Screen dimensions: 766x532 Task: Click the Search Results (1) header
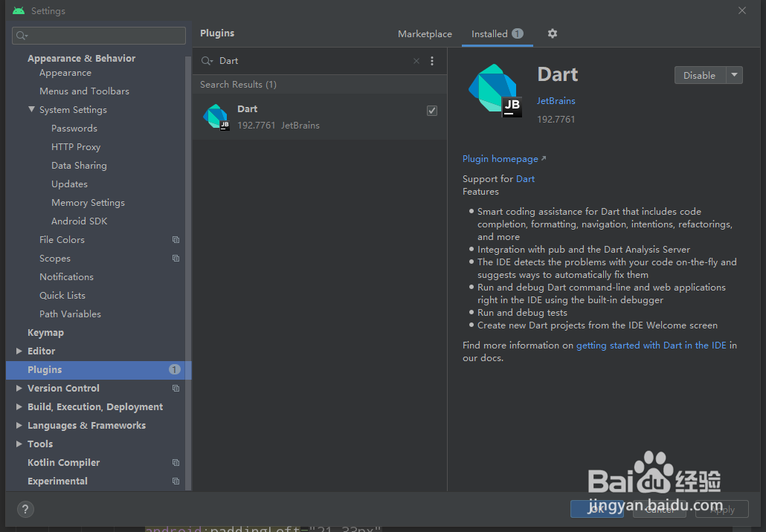tap(239, 85)
